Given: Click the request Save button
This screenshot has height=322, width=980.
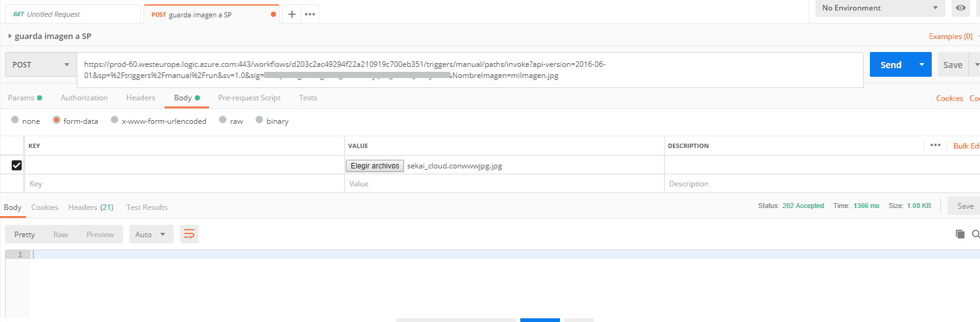Looking at the screenshot, I should (953, 64).
